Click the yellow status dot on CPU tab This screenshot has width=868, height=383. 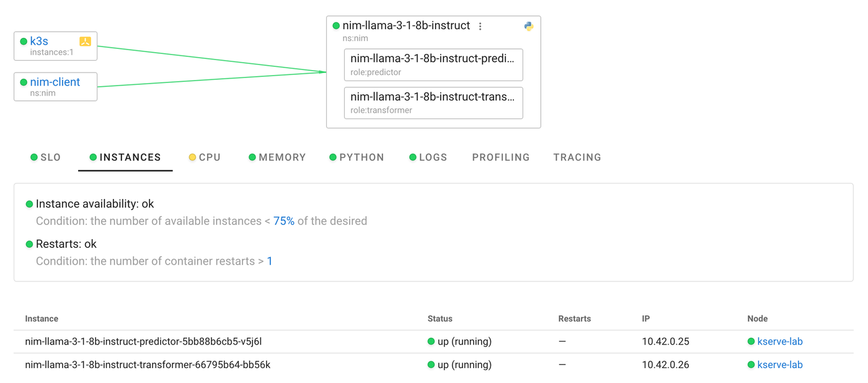point(192,157)
